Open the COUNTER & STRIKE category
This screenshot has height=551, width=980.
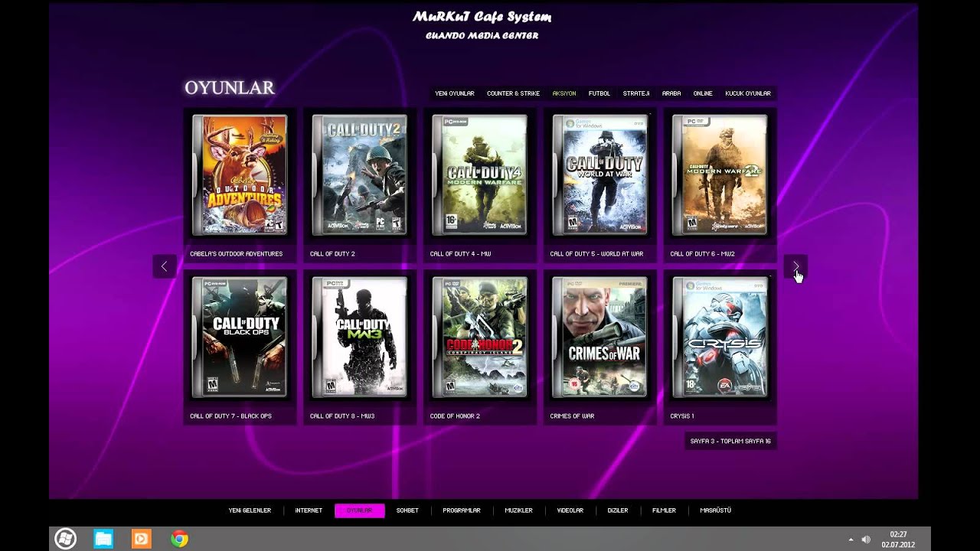(513, 93)
